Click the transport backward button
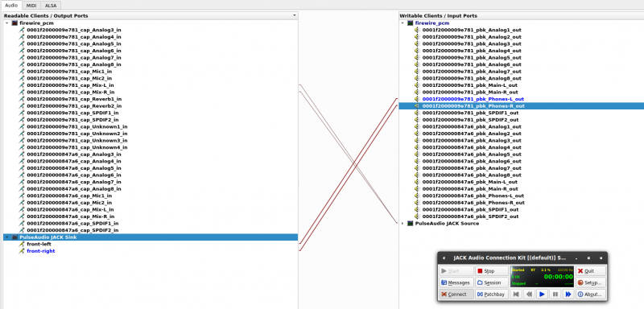 click(x=530, y=295)
